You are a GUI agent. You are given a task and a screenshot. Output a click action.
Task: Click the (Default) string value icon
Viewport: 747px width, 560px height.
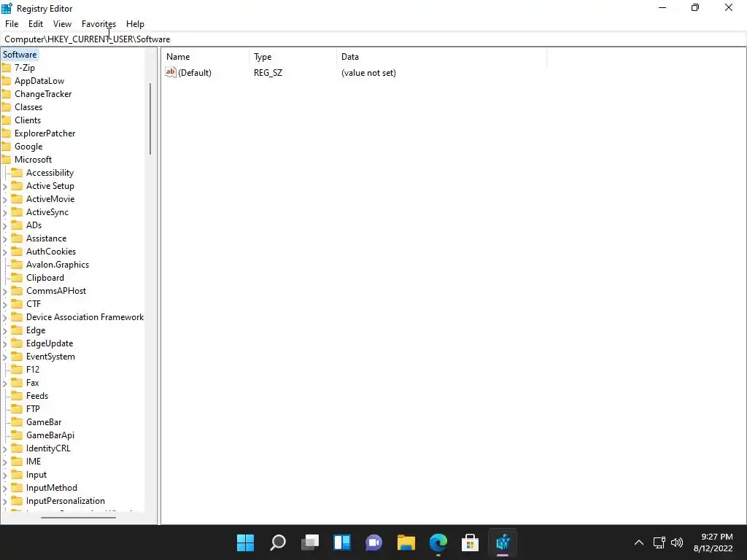click(171, 72)
